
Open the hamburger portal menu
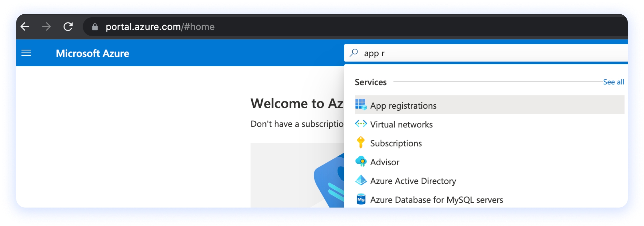tap(26, 53)
